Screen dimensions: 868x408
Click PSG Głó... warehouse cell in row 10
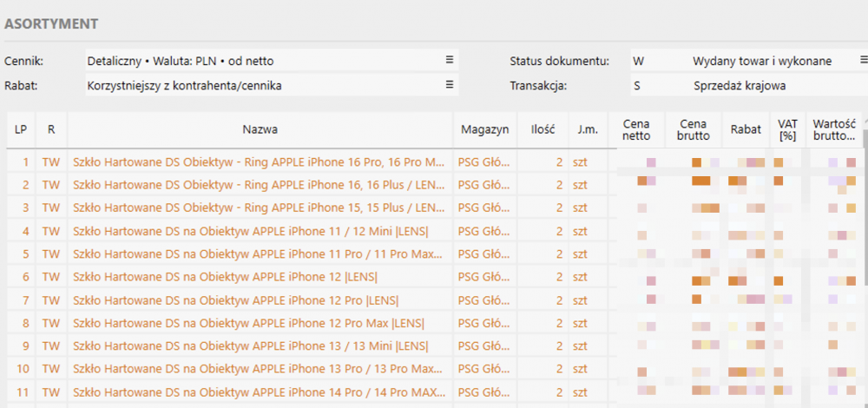tap(485, 369)
